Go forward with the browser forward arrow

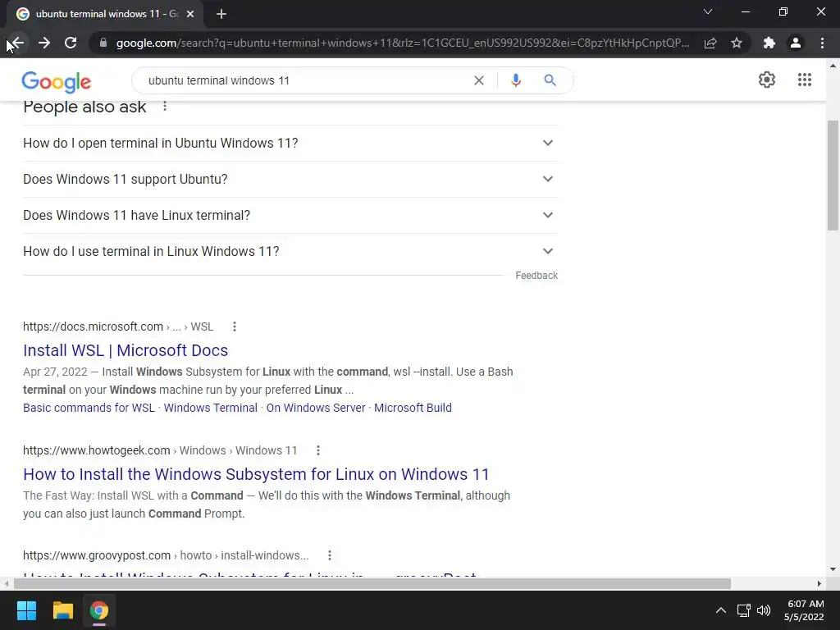44,43
